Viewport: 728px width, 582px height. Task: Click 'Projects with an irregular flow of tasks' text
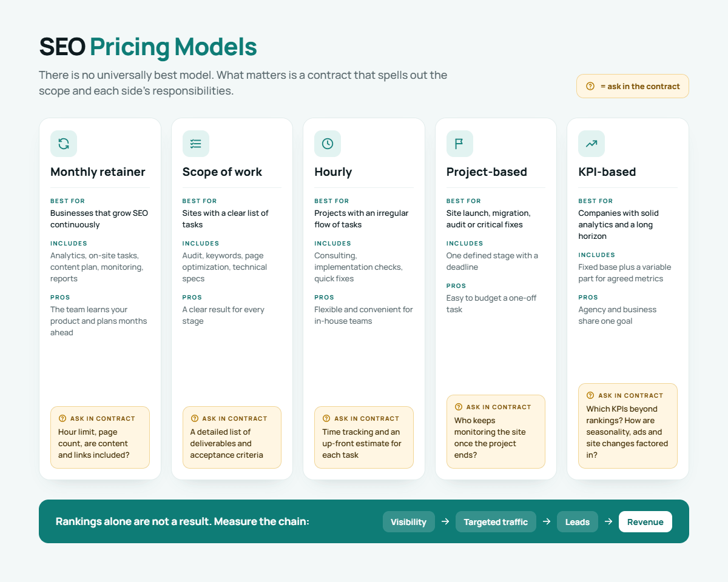(362, 219)
